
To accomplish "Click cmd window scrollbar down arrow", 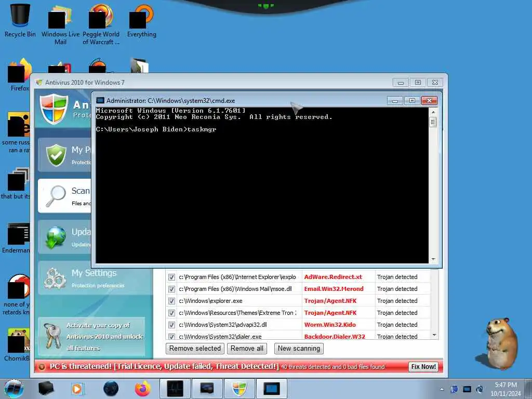I will pos(433,259).
